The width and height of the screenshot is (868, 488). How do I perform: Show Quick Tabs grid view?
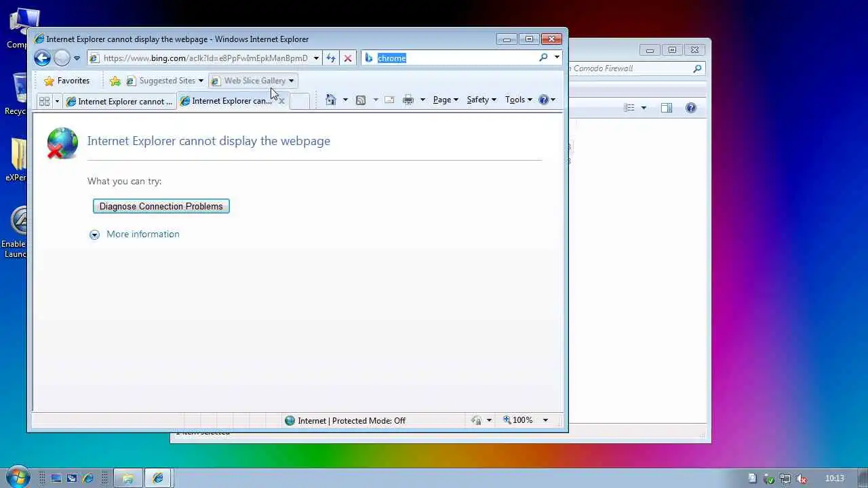tap(45, 101)
